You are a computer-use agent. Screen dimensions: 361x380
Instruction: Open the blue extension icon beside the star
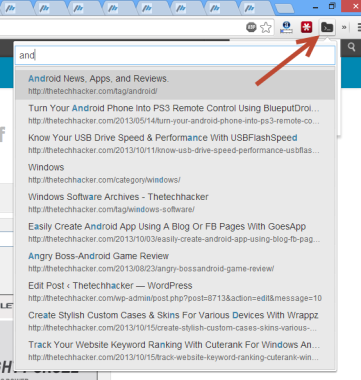286,27
